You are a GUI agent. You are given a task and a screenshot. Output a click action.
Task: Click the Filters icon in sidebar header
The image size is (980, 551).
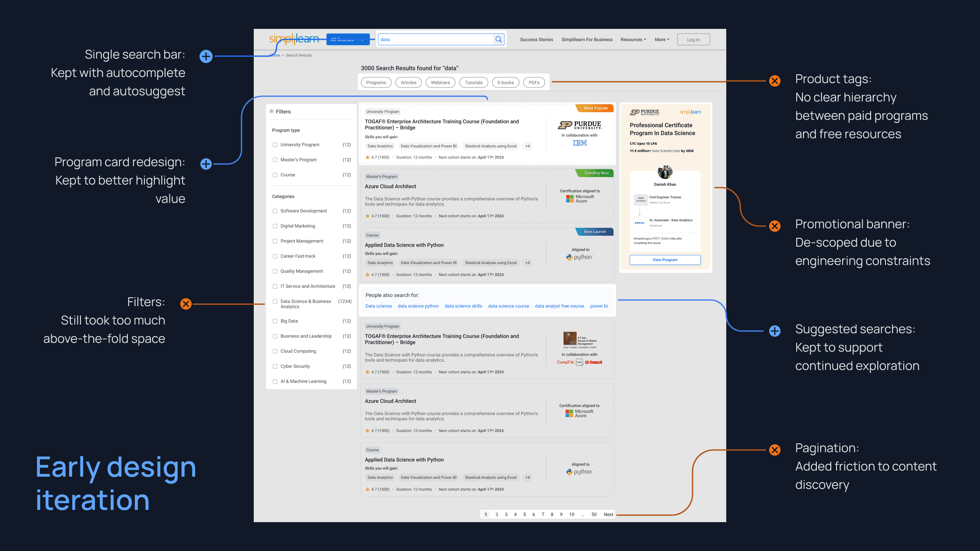click(x=272, y=112)
